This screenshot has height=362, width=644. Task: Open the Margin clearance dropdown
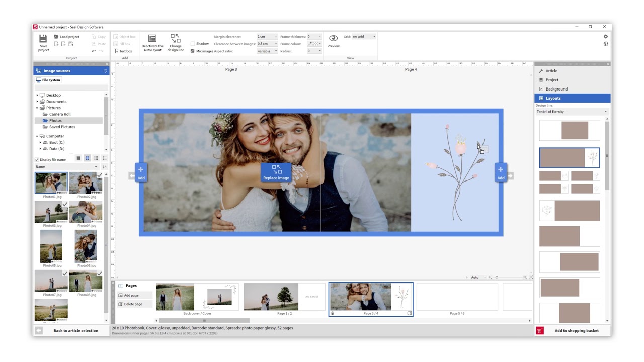click(x=267, y=37)
